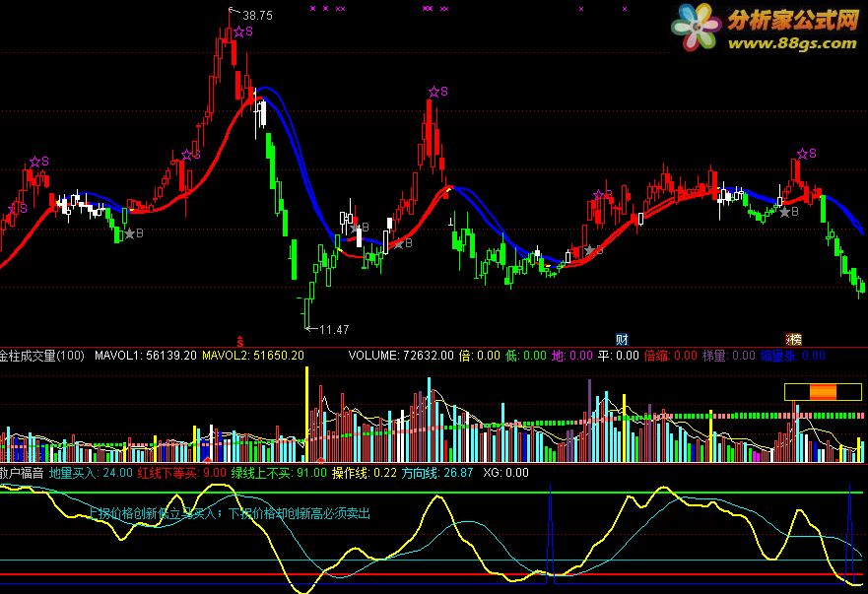Screen dimensions: 868x594
Task: Click the 梯量: 0.00 indicator value
Action: click(x=729, y=356)
